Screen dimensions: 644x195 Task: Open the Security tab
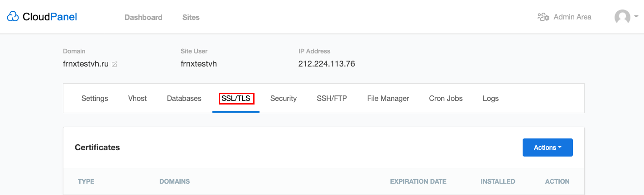click(x=284, y=98)
